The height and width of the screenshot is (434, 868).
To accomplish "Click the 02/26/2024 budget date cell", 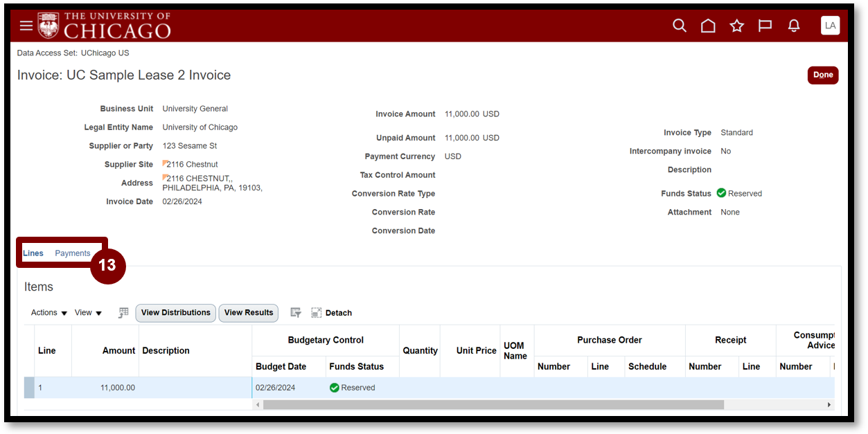I will pyautogui.click(x=276, y=388).
